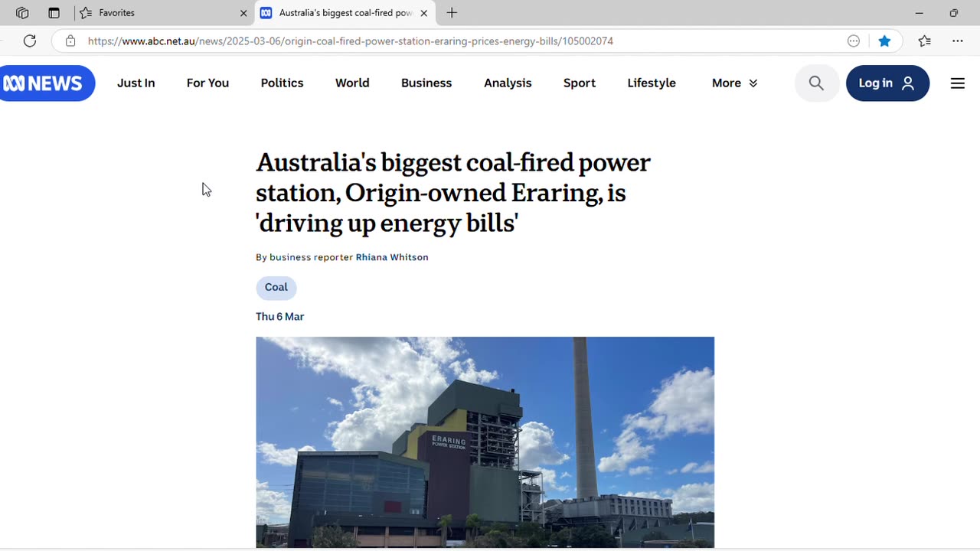The height and width of the screenshot is (551, 980).
Task: Click the Eraring power station photo
Action: [485, 442]
